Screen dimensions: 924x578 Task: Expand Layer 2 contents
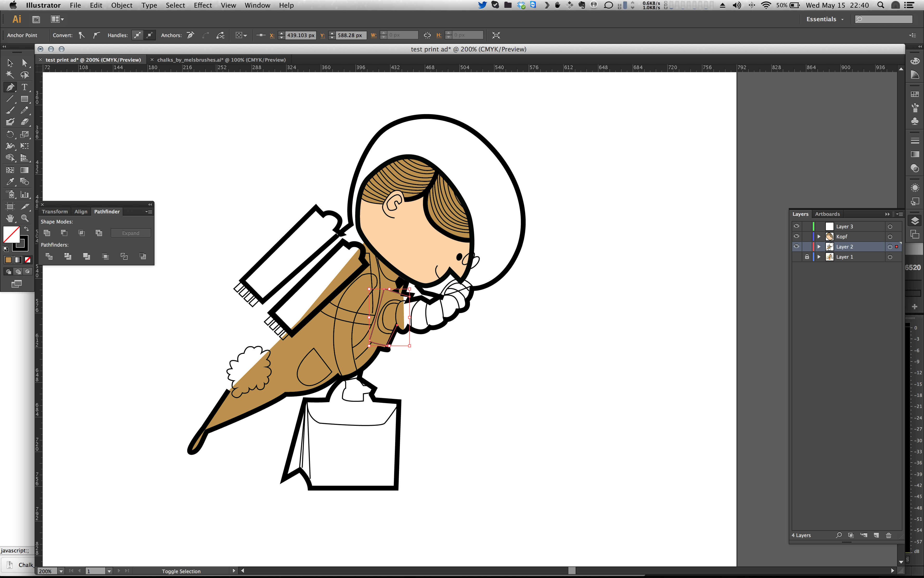pos(819,247)
